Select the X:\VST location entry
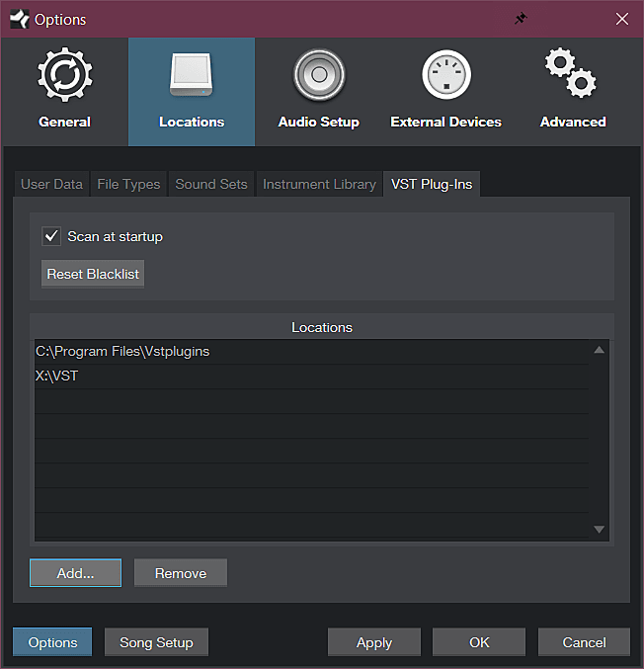The image size is (644, 669). coord(57,376)
